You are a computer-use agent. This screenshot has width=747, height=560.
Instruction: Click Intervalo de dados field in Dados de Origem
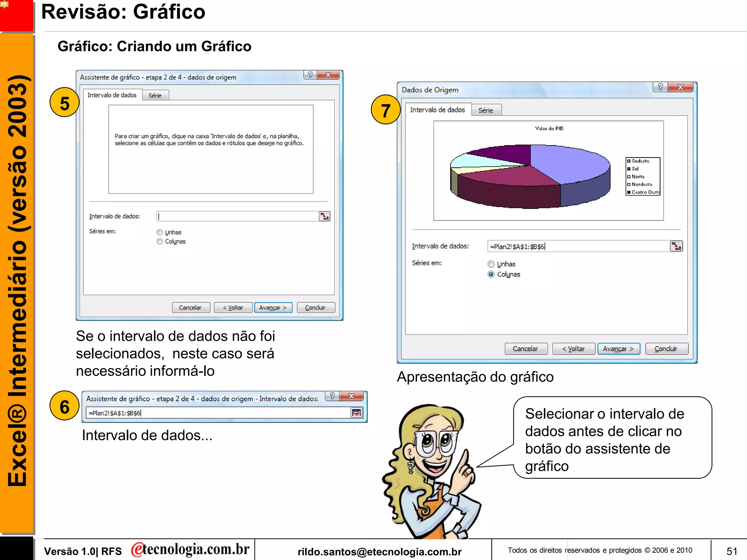(x=578, y=246)
